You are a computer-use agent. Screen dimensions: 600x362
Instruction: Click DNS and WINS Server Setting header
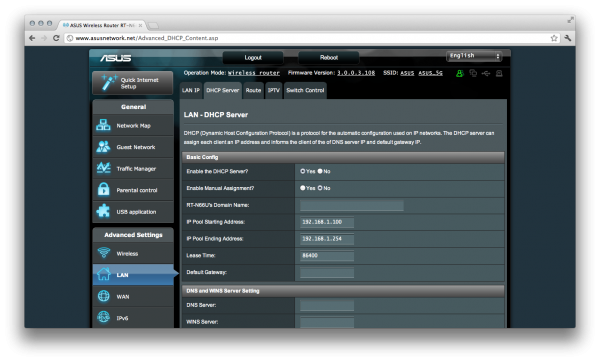pyautogui.click(x=343, y=291)
